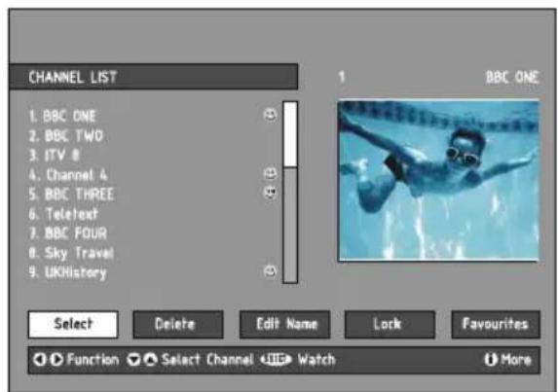
Task: Activate the Lock button
Action: [390, 324]
